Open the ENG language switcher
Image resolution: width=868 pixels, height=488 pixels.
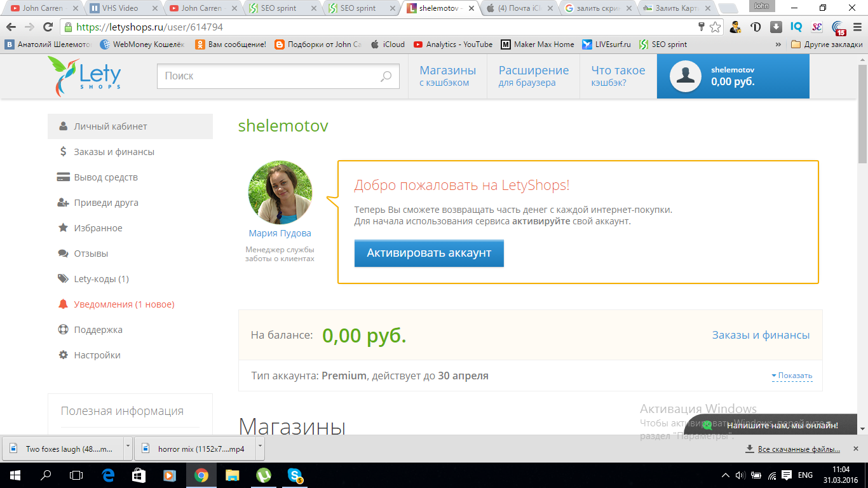coord(805,475)
